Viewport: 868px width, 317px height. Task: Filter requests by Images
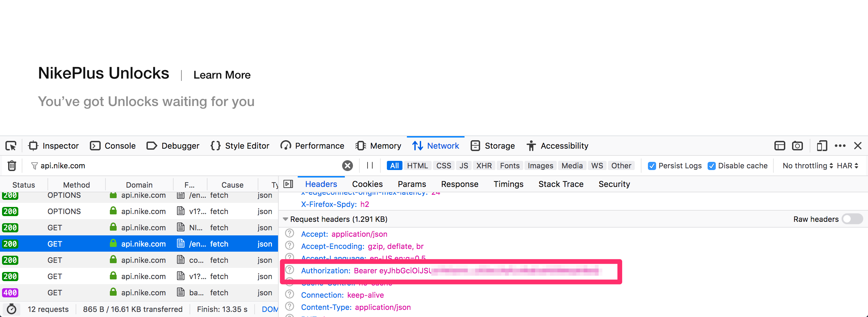tap(540, 166)
